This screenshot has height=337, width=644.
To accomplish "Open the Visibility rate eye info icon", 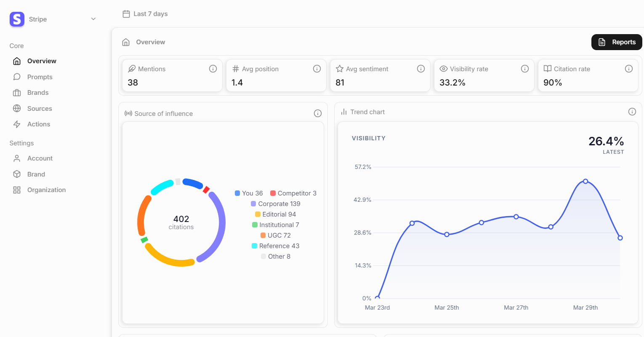I will [x=525, y=68].
